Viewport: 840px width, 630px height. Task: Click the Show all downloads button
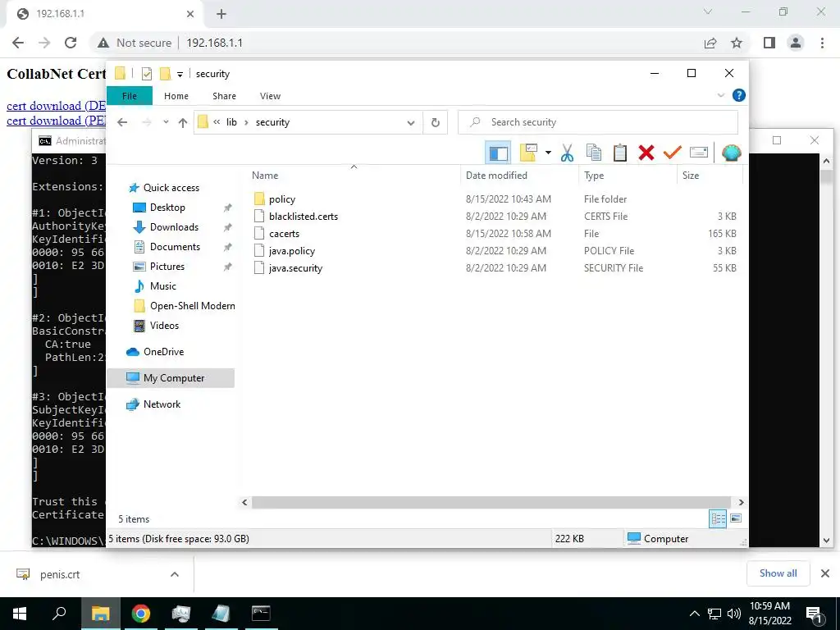[778, 573]
